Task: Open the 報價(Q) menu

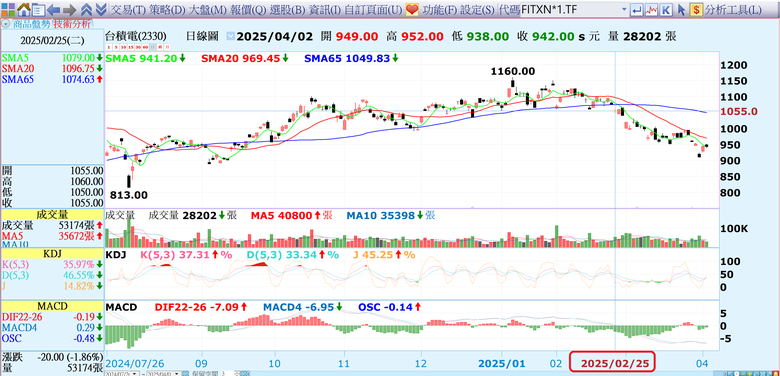Action: click(x=249, y=9)
